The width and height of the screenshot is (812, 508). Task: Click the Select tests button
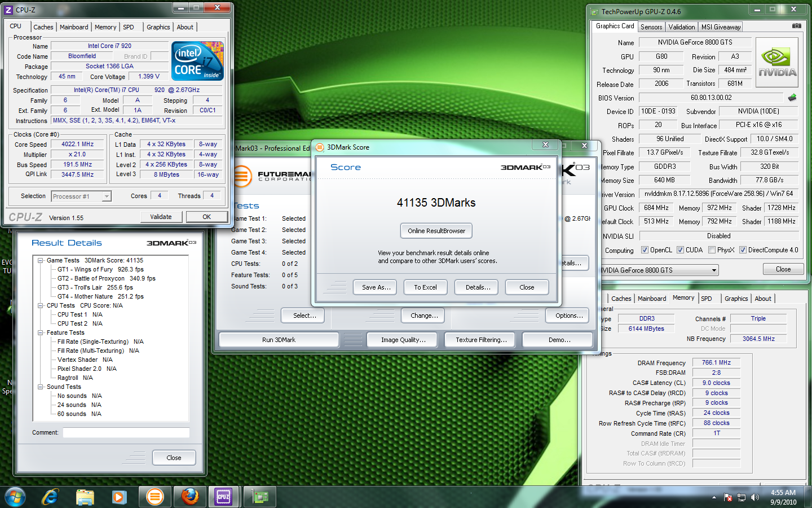pyautogui.click(x=304, y=316)
